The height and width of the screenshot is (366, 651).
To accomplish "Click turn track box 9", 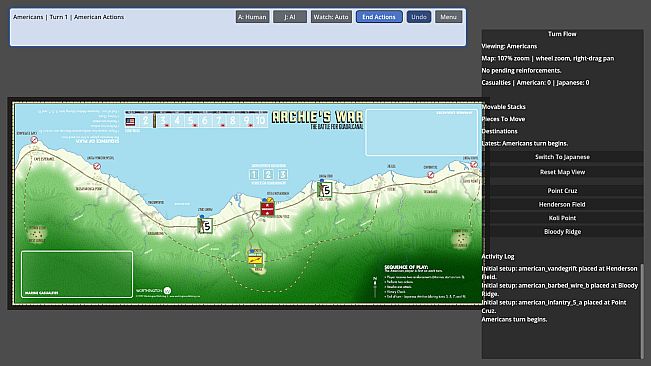I will point(247,121).
